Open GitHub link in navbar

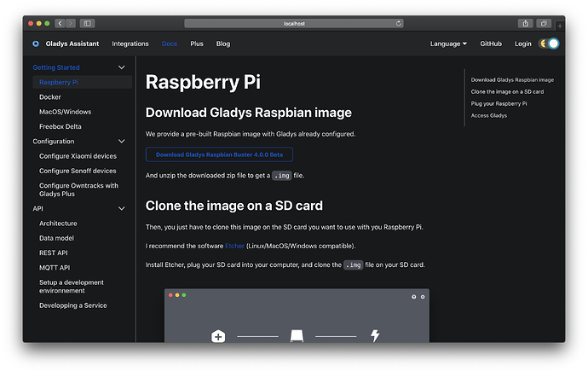[x=491, y=44]
